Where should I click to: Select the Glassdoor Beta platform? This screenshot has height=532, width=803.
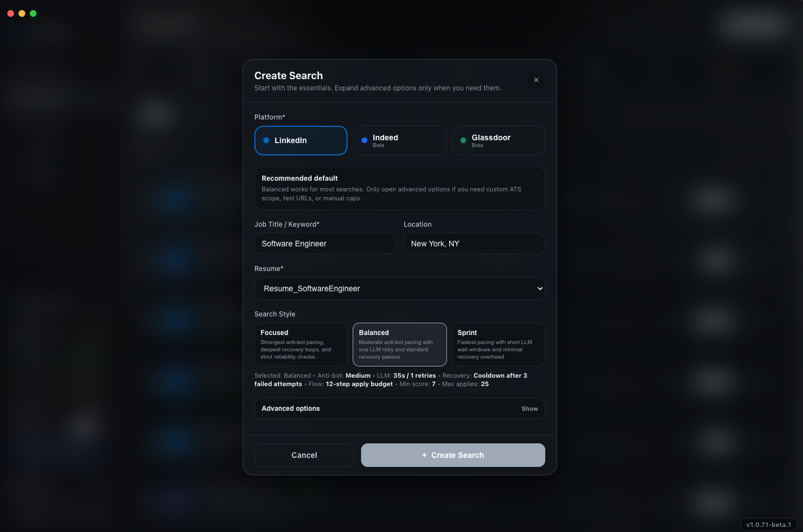point(498,140)
